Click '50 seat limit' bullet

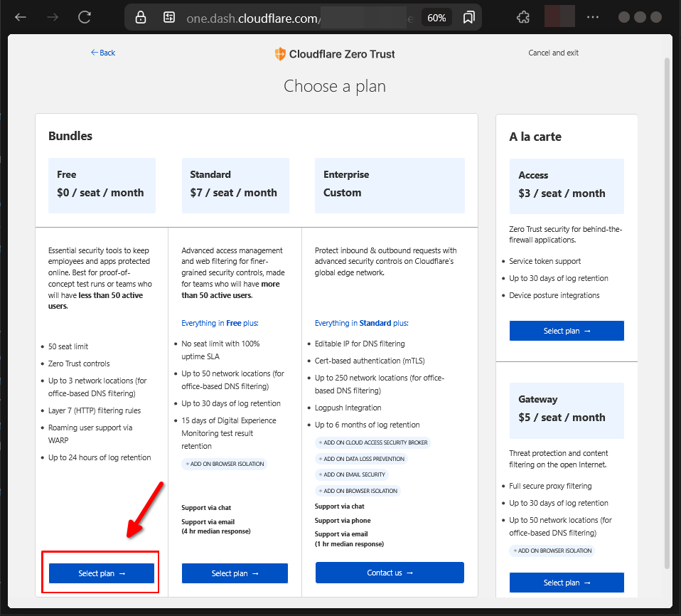tap(68, 346)
